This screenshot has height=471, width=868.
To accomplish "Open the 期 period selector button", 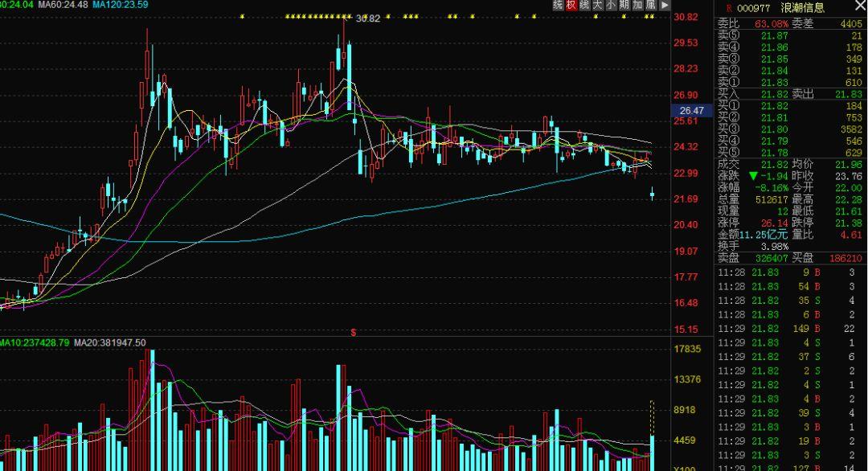I will tap(624, 5).
